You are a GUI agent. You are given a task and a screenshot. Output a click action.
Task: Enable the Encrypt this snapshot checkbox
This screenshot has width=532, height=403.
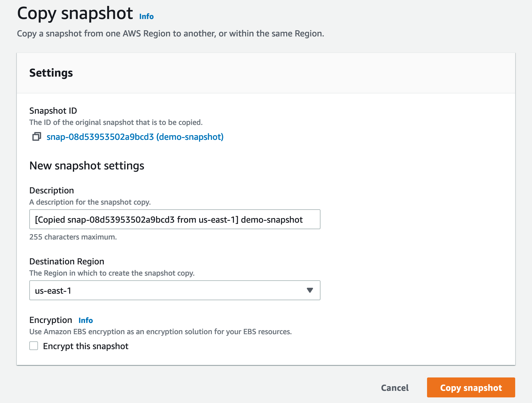[x=34, y=346]
